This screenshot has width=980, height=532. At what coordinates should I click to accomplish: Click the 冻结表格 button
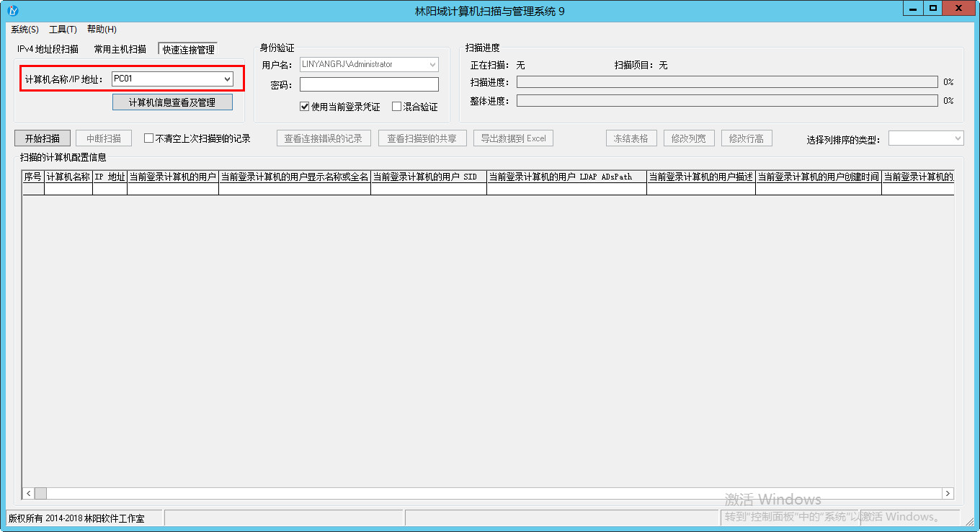point(631,138)
